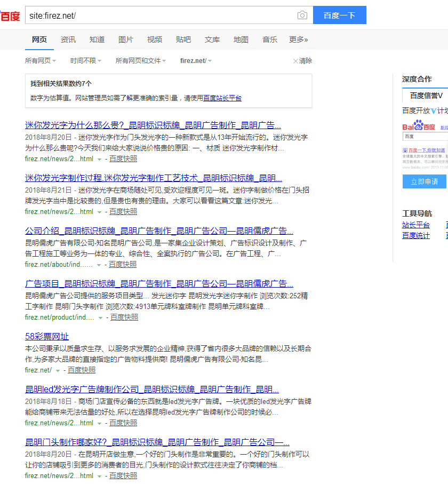Viewport: 448px width, 484px height.
Task: Click the clear filters X icon
Action: coord(295,61)
